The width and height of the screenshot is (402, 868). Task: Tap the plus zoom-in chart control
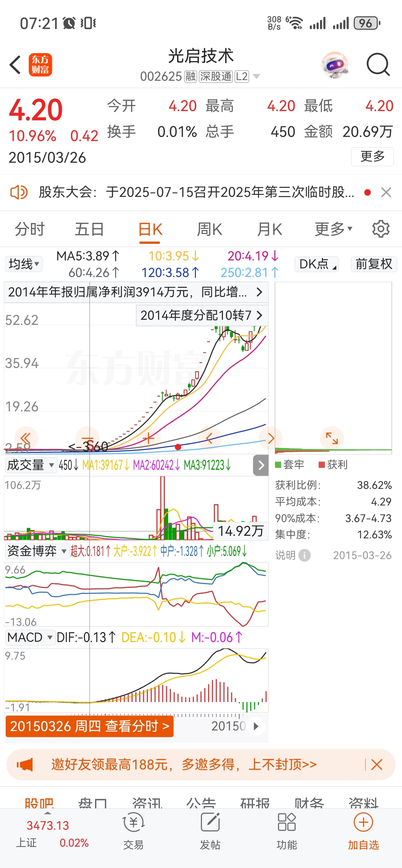(148, 438)
